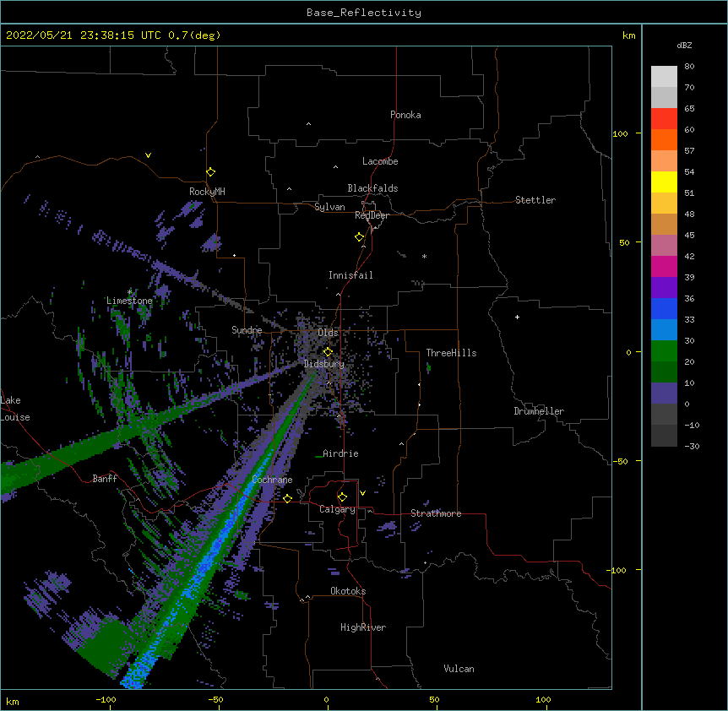Pick the white 70–80 dBZ legend swatch
Viewport: 728px width, 711px height.
point(664,76)
